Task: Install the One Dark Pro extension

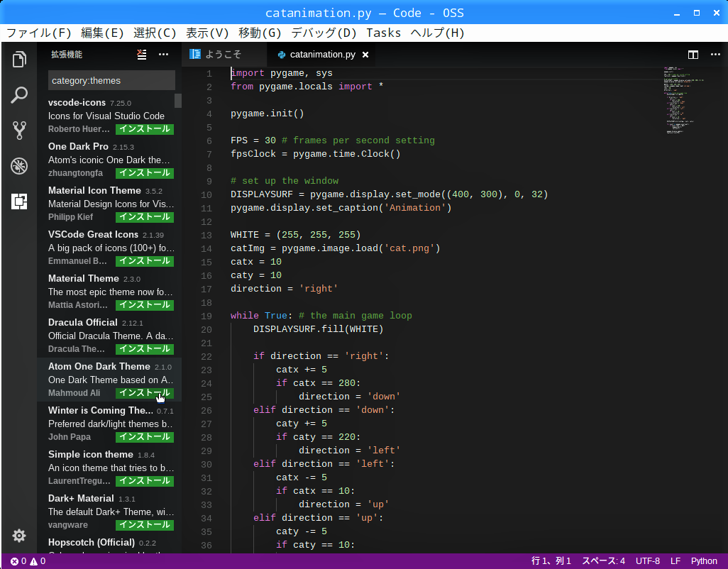Action: pyautogui.click(x=145, y=173)
